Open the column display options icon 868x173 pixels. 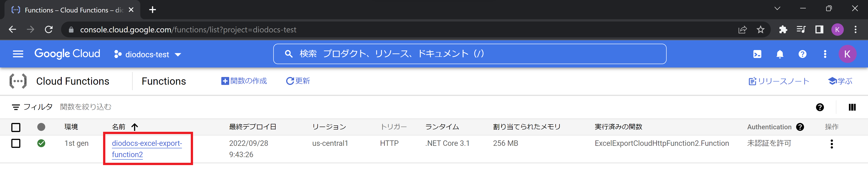852,107
